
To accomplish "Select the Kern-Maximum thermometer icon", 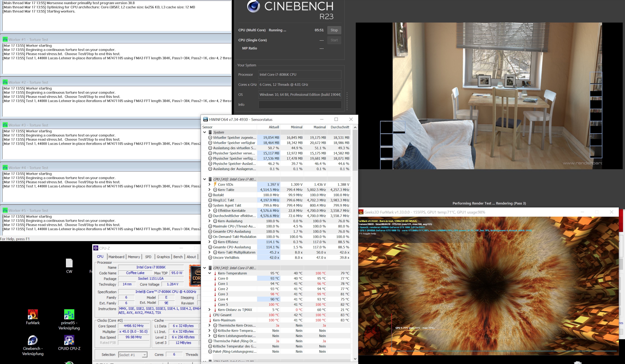I will tap(210, 320).
